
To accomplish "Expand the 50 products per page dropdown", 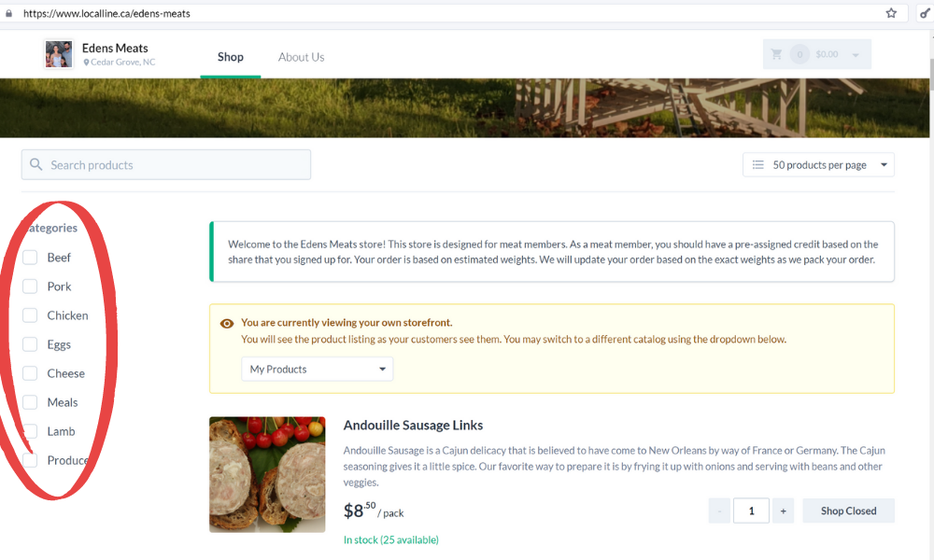I will coord(818,165).
